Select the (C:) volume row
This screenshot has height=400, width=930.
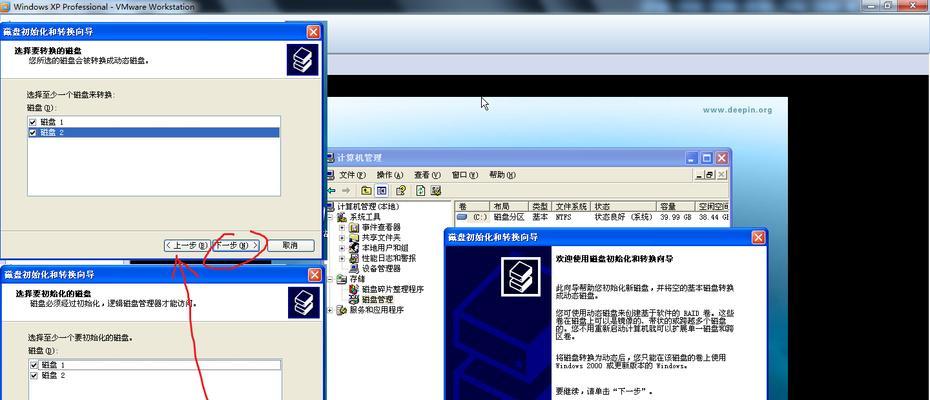[592, 217]
